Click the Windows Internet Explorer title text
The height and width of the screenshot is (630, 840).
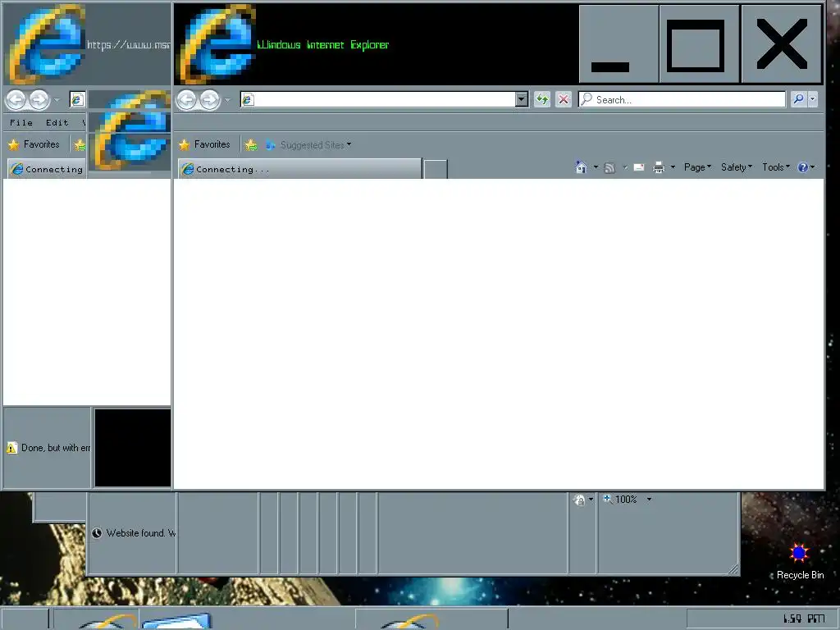323,45
